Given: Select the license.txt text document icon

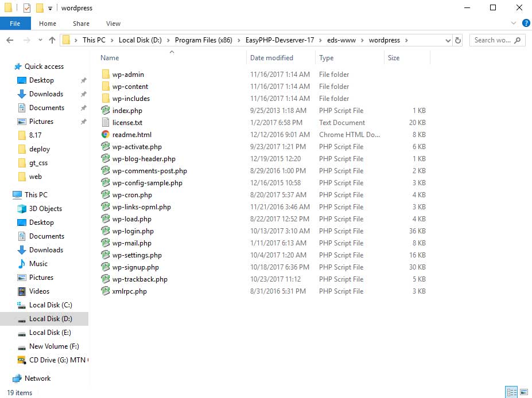Looking at the screenshot, I should [x=106, y=122].
